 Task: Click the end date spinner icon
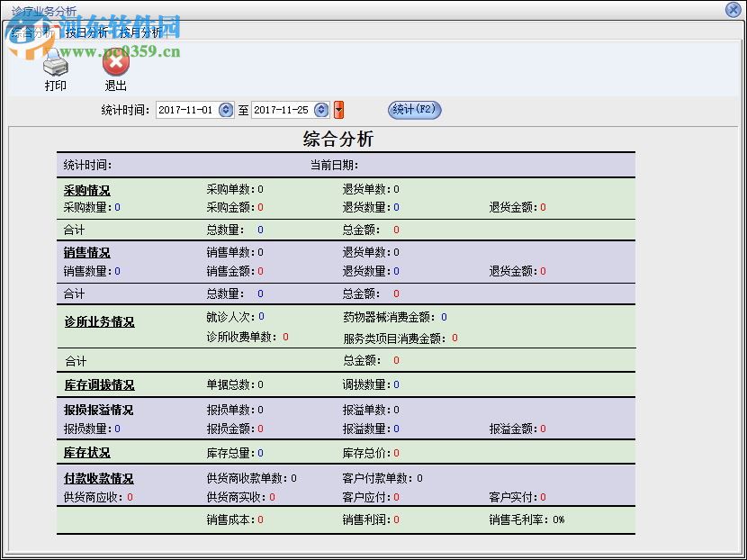[x=322, y=110]
